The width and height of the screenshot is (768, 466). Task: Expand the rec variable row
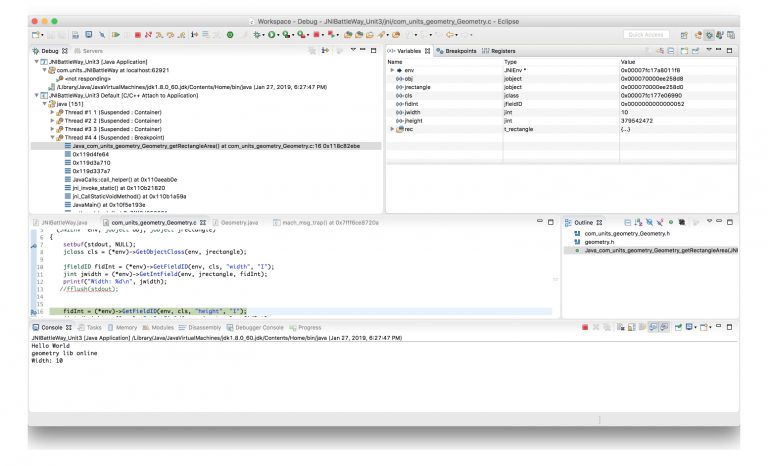pyautogui.click(x=392, y=129)
